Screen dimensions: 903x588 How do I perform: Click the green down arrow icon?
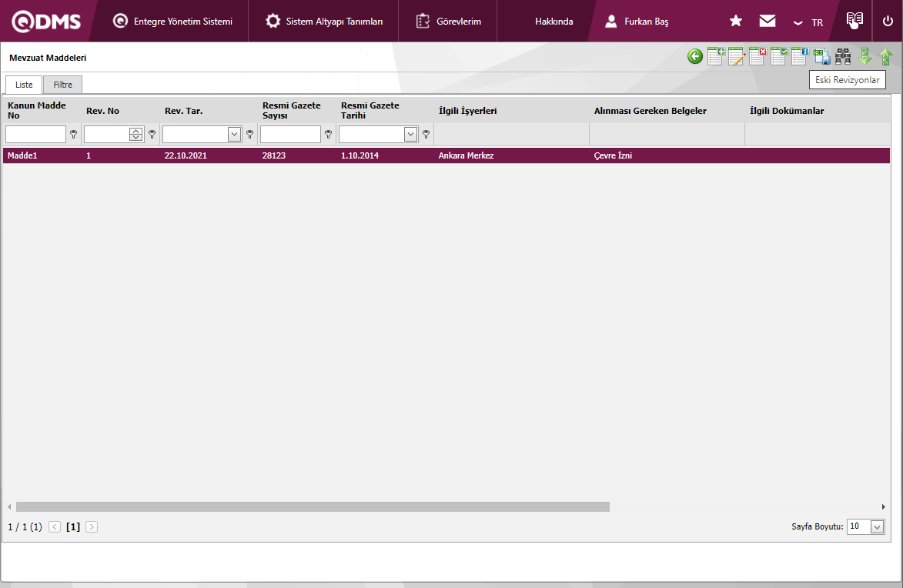tap(865, 56)
